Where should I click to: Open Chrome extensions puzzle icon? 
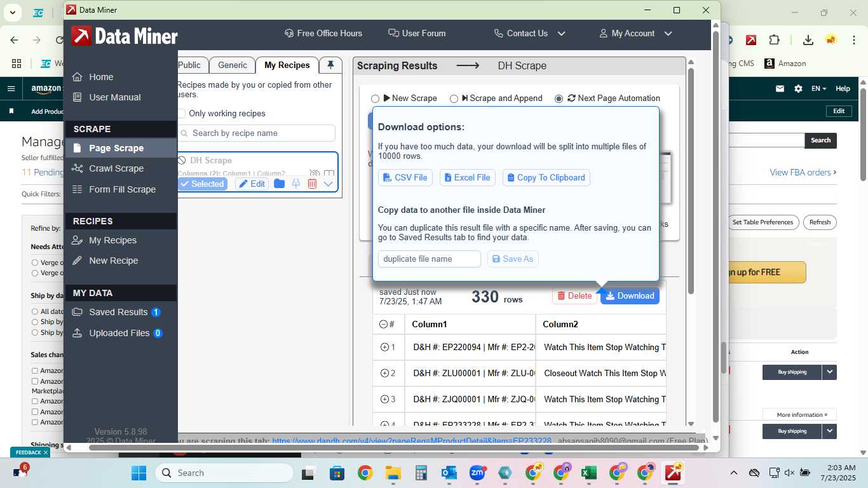[774, 39]
